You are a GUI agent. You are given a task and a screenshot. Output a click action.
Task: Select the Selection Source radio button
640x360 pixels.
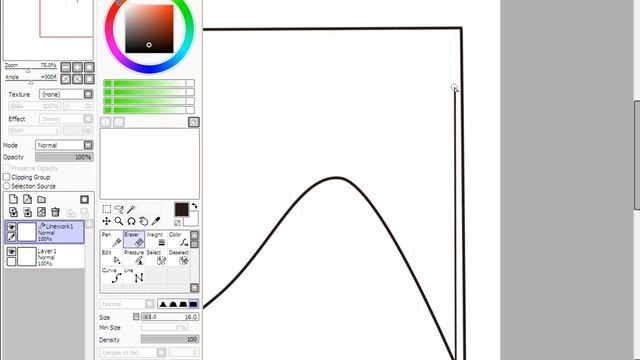(7, 186)
